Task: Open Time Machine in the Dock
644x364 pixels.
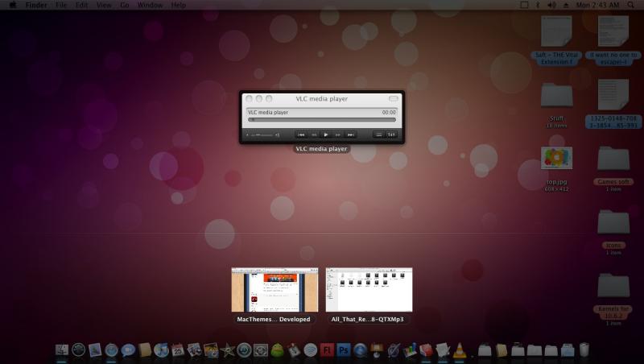Action: click(244, 350)
